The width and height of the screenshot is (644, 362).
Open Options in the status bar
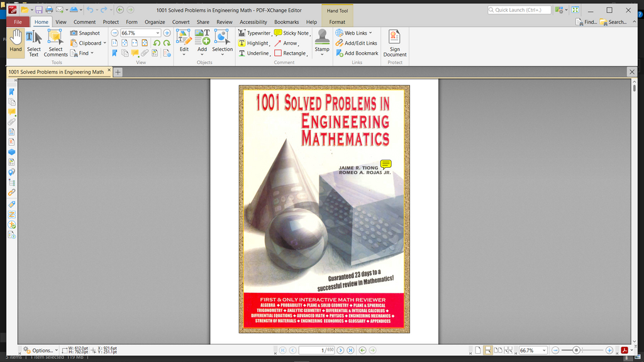[40, 350]
